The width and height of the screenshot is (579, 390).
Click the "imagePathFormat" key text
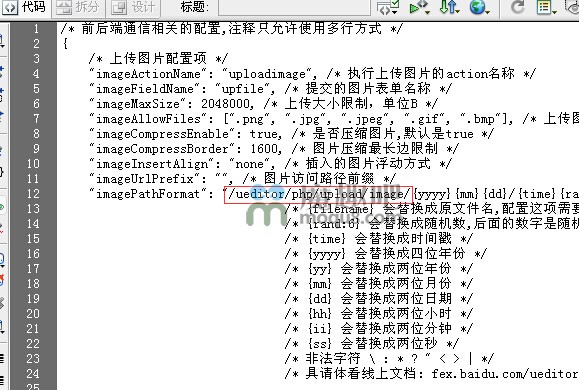(148, 194)
